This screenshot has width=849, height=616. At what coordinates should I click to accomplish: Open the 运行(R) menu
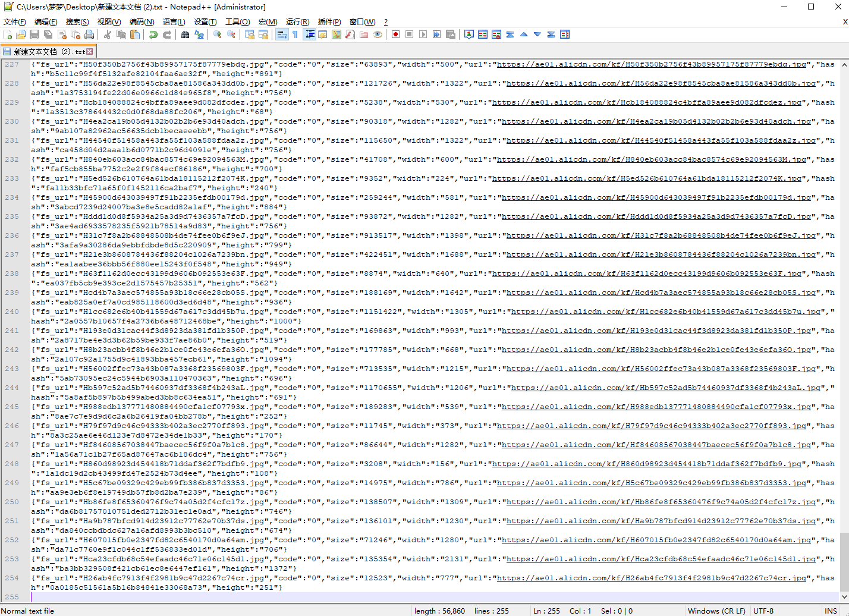[x=297, y=22]
